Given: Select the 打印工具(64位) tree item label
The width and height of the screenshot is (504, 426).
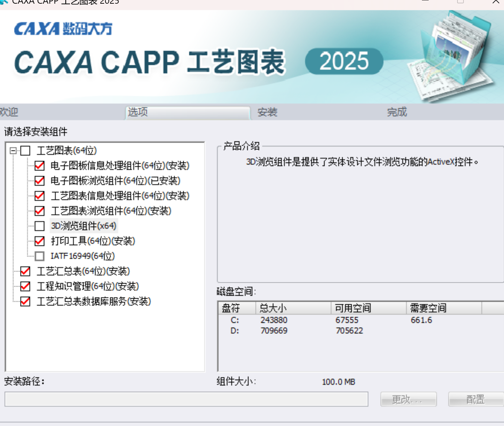Looking at the screenshot, I should (93, 241).
